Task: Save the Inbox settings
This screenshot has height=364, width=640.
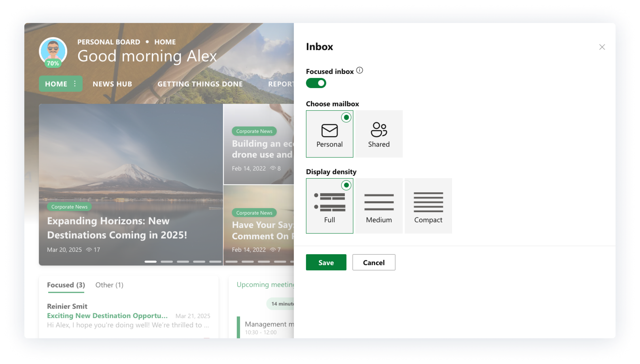Action: pyautogui.click(x=326, y=262)
